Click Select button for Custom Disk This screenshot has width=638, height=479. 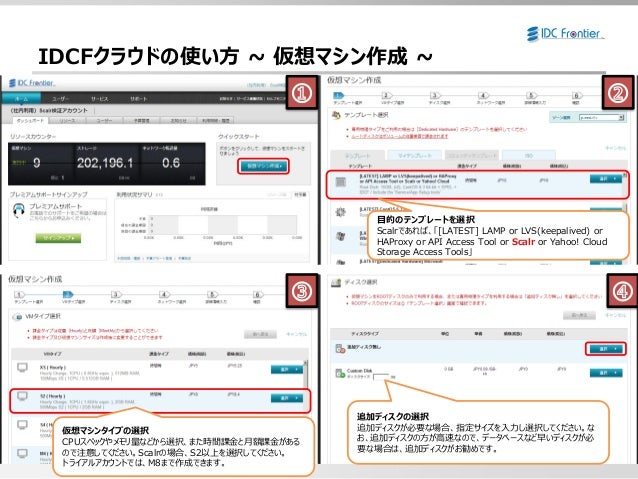pyautogui.click(x=606, y=373)
